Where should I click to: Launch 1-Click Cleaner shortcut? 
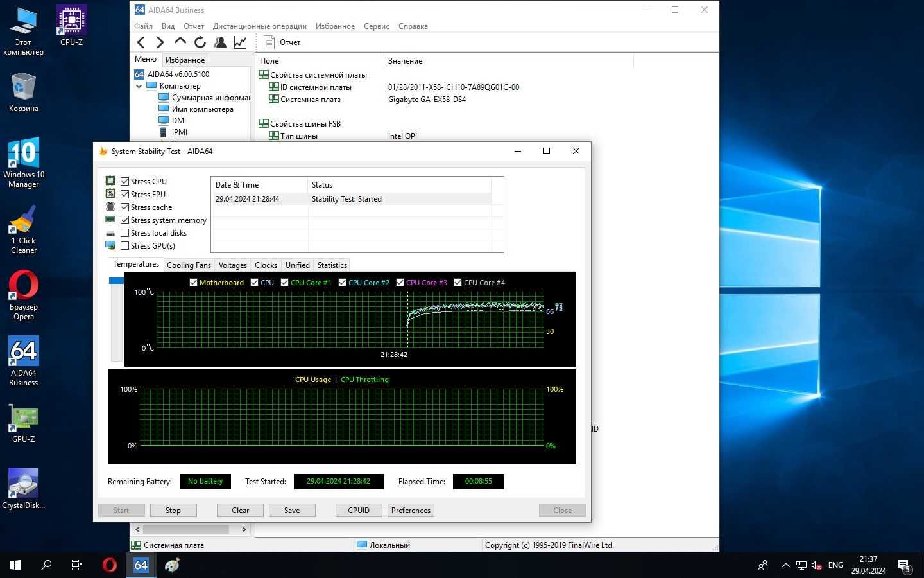pos(24,229)
